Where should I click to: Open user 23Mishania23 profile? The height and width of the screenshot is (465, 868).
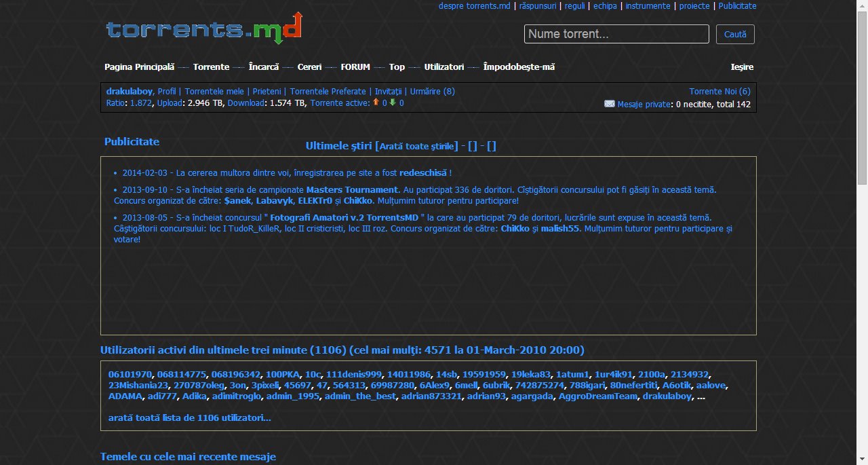[x=138, y=385]
